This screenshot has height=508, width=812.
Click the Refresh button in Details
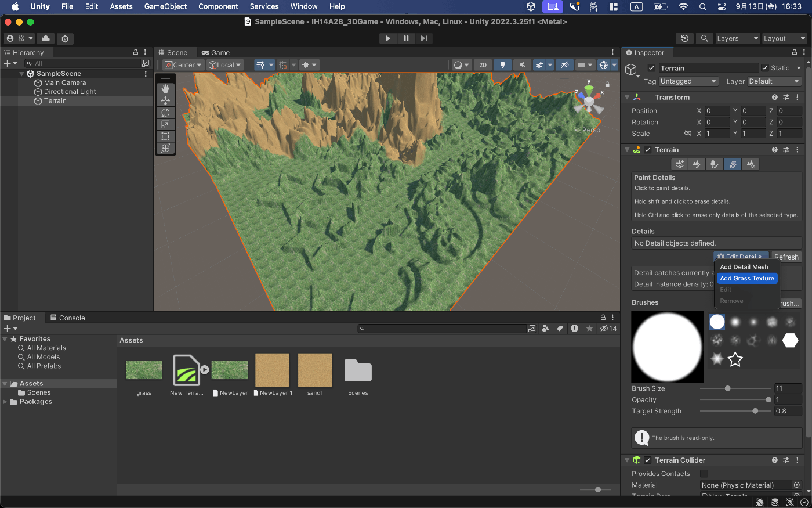[786, 257]
